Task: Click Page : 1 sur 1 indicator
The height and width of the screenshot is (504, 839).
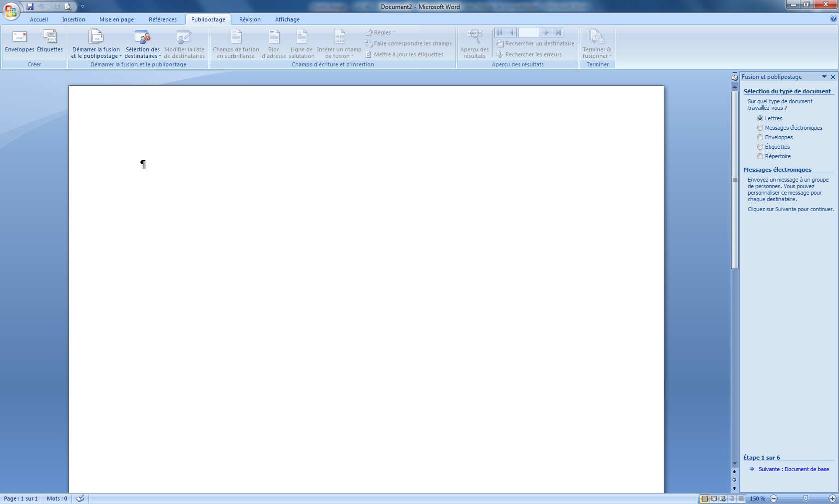Action: (x=21, y=499)
